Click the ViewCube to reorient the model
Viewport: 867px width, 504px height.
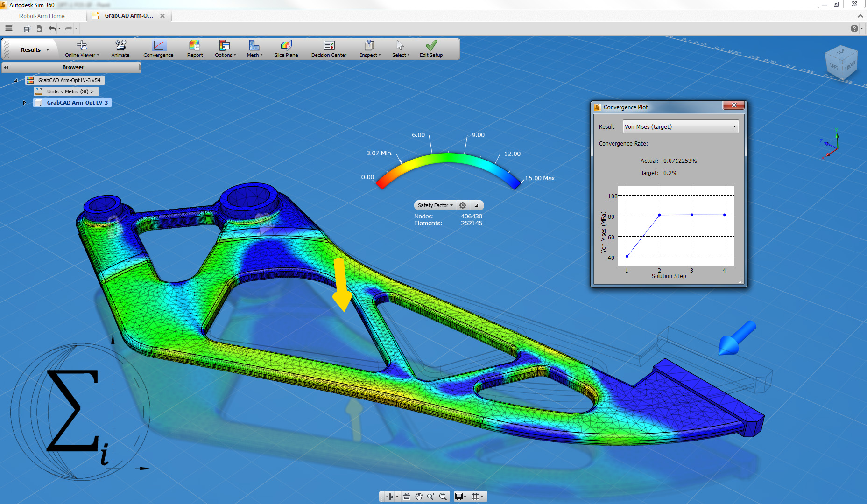pos(840,63)
